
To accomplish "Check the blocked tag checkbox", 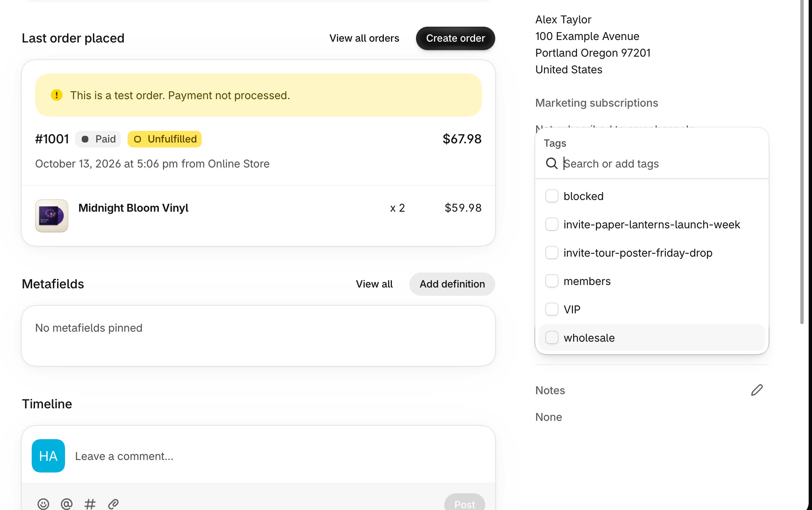I will (552, 196).
